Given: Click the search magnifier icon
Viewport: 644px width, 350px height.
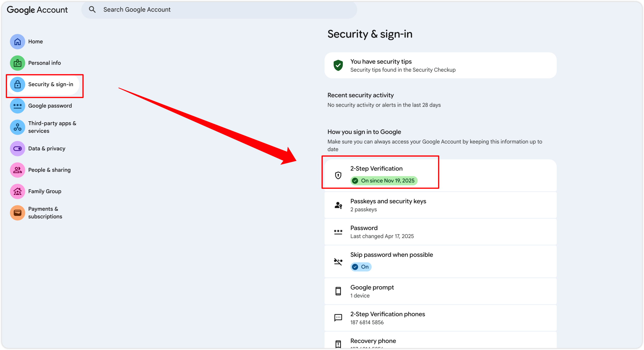Looking at the screenshot, I should (92, 10).
